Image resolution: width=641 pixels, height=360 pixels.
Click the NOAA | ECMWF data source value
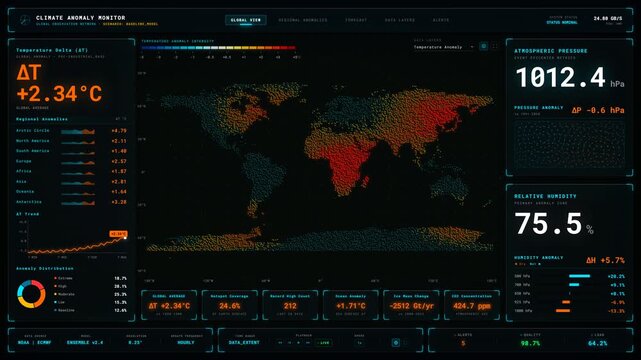tap(35, 342)
